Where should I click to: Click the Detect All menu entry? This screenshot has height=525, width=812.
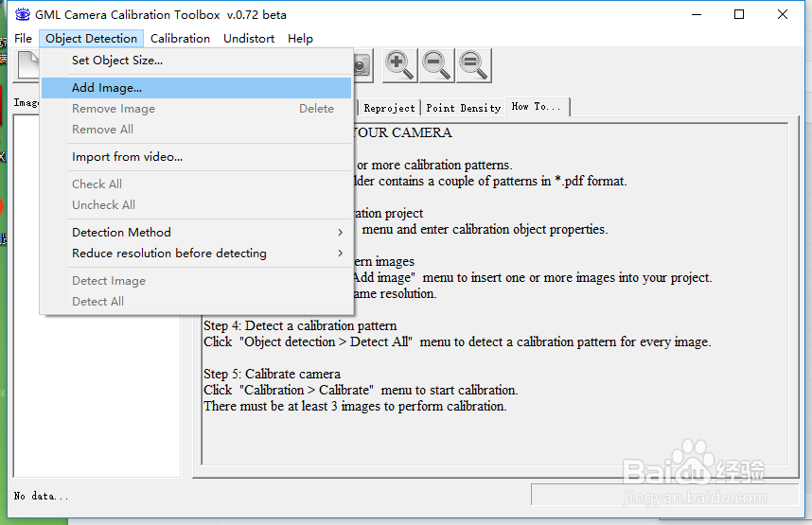coord(196,302)
